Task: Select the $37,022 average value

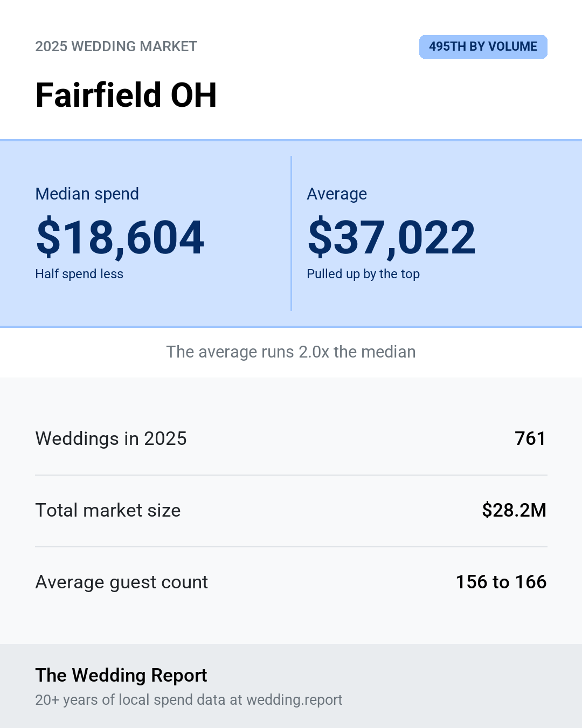Action: [392, 237]
